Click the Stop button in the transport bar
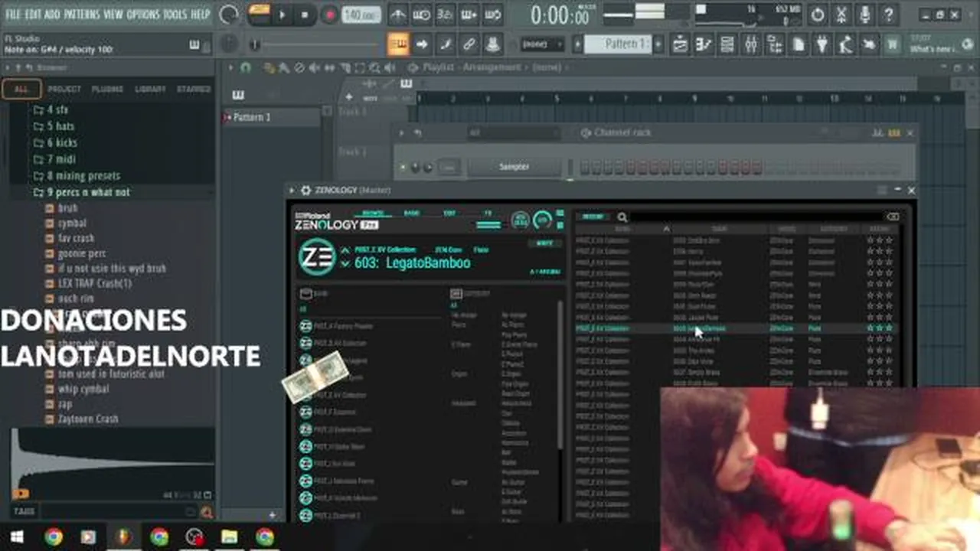Image resolution: width=980 pixels, height=551 pixels. (305, 15)
